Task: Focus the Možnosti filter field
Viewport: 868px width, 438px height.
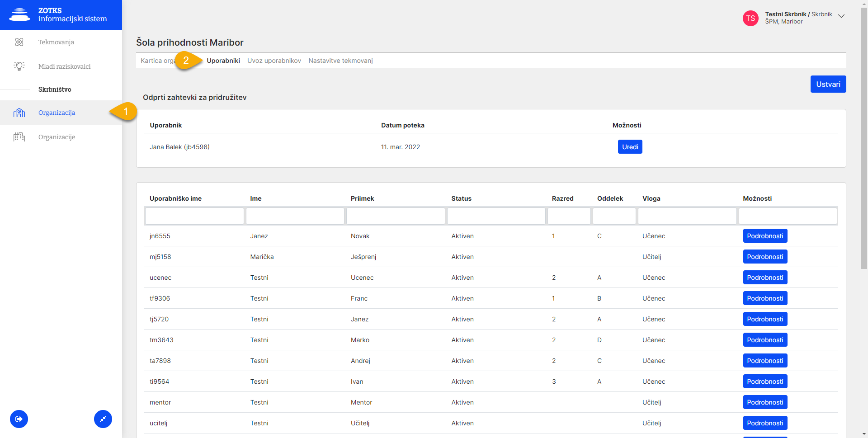Action: 788,216
